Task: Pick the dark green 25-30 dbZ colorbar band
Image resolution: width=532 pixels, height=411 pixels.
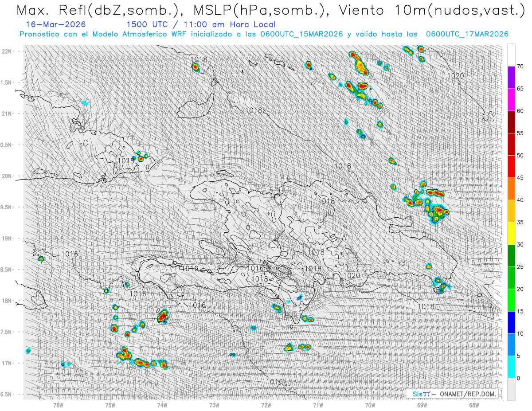Action: point(511,256)
